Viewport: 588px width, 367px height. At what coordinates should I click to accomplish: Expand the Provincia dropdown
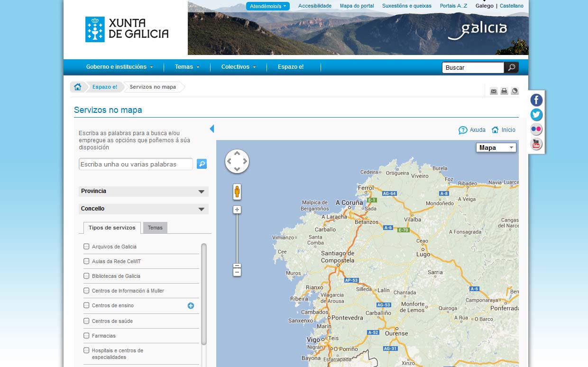[x=144, y=192]
